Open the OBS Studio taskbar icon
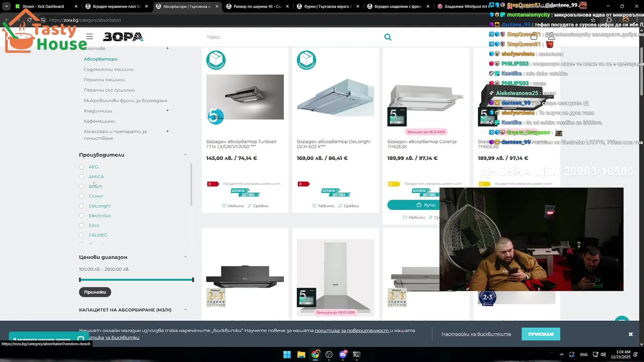Image resolution: width=644 pixels, height=362 pixels. coord(329,354)
